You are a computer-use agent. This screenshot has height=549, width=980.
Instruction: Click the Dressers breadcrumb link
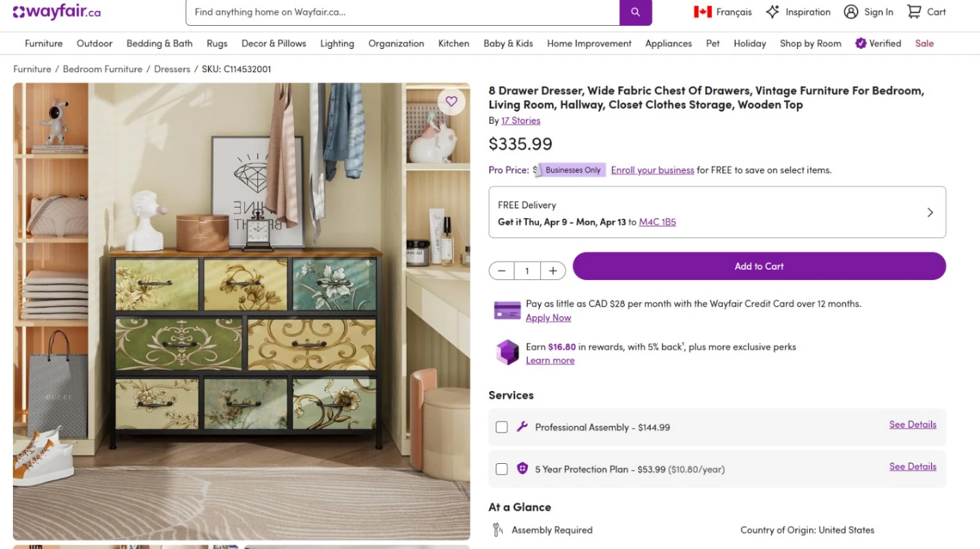click(172, 69)
